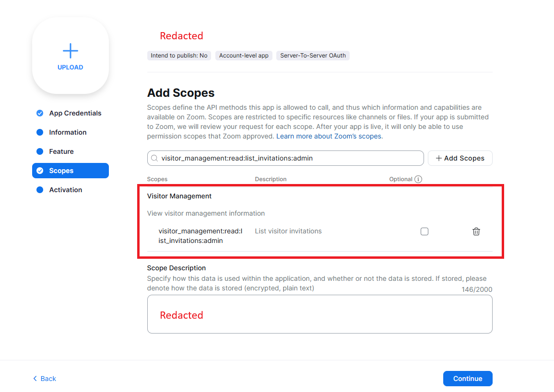The width and height of the screenshot is (554, 392).
Task: Click inside the Scope Description text area
Action: 319,314
